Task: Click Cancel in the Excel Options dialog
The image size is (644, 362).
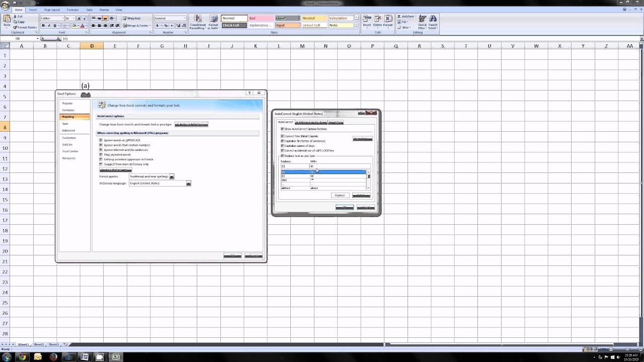Action: click(x=254, y=256)
